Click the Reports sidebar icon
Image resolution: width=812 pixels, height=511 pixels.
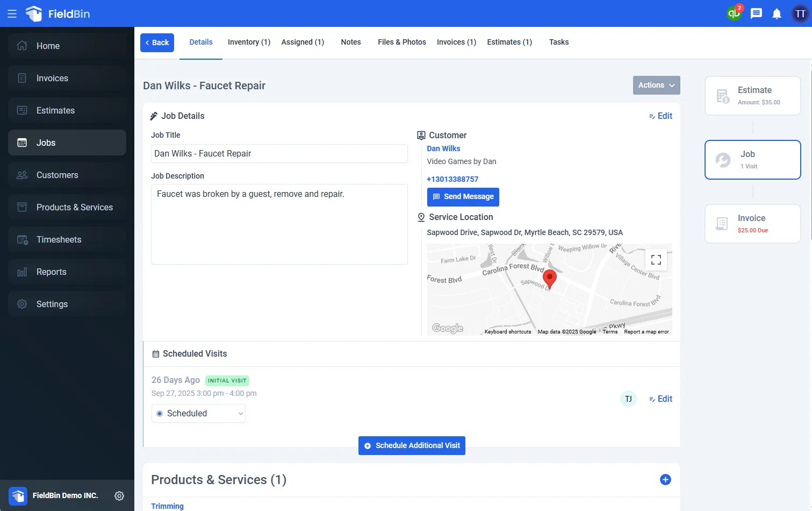click(22, 272)
